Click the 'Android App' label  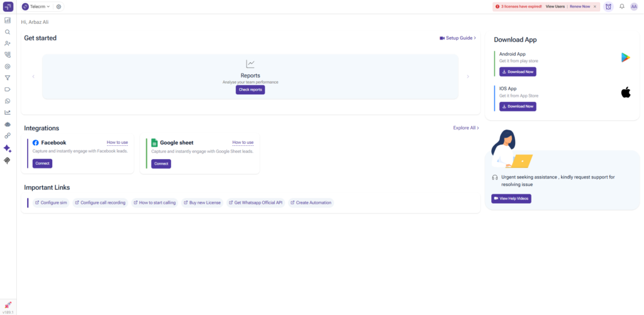coord(512,54)
